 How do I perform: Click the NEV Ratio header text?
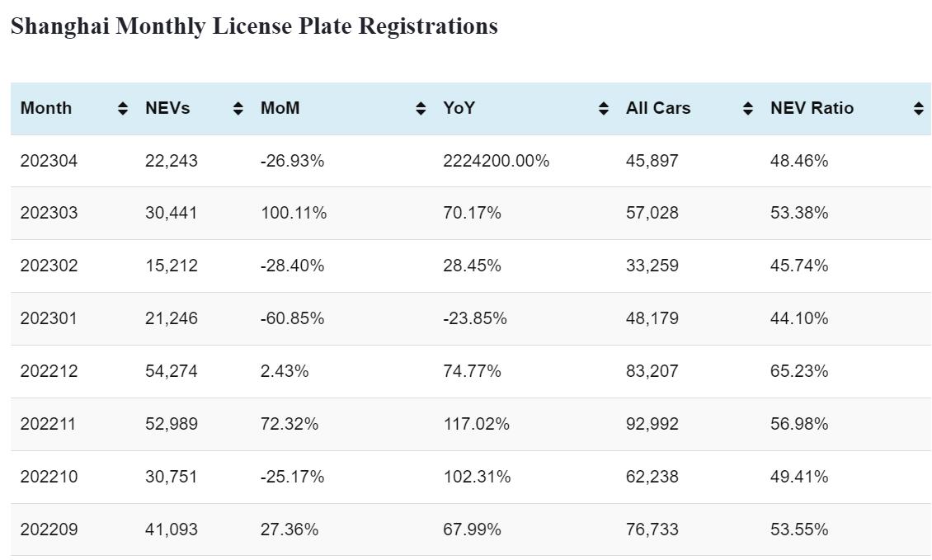click(x=812, y=108)
